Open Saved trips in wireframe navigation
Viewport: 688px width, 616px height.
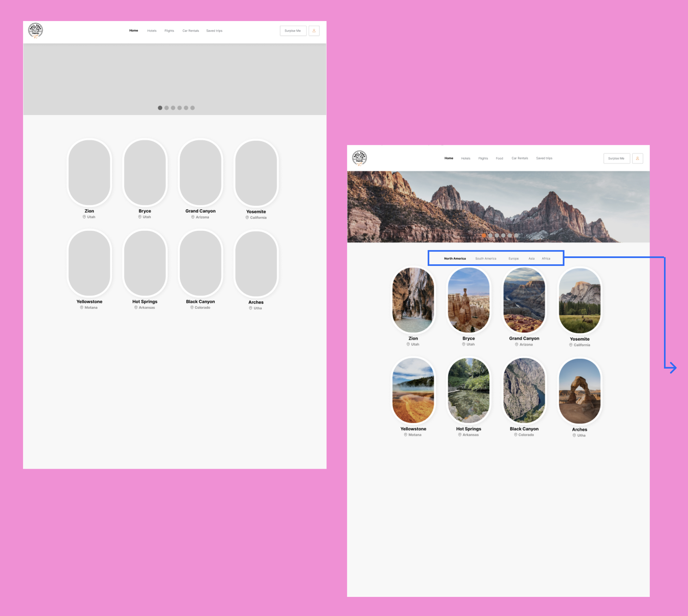214,31
